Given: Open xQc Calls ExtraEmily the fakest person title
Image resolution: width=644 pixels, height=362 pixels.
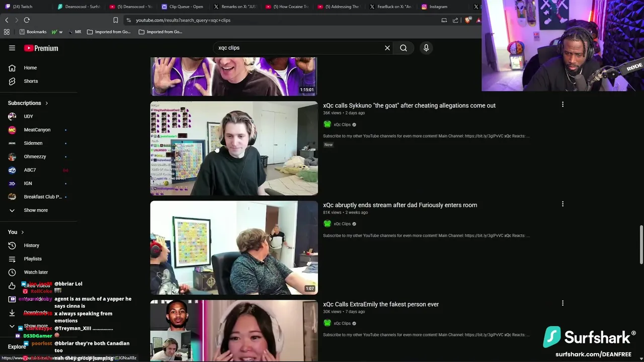Looking at the screenshot, I should click(x=381, y=304).
